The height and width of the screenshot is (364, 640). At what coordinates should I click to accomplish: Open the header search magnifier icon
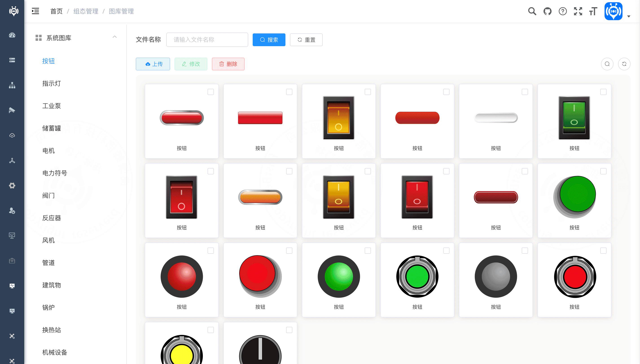tap(532, 11)
